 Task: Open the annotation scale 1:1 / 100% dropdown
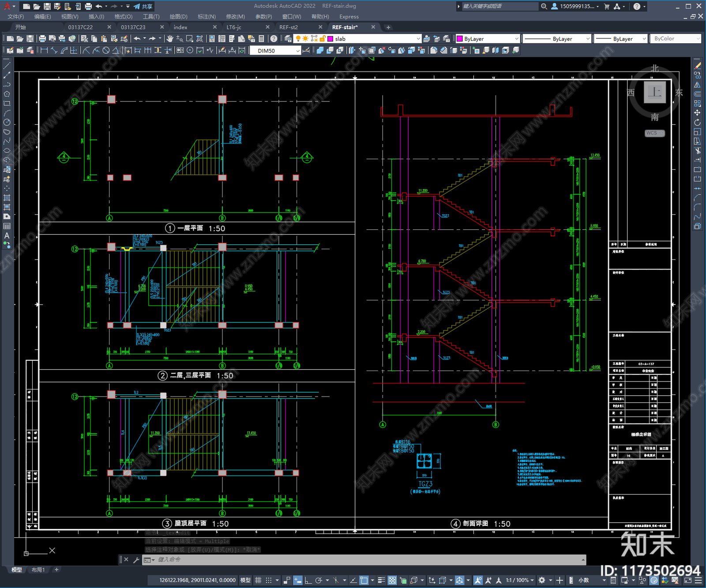click(519, 580)
